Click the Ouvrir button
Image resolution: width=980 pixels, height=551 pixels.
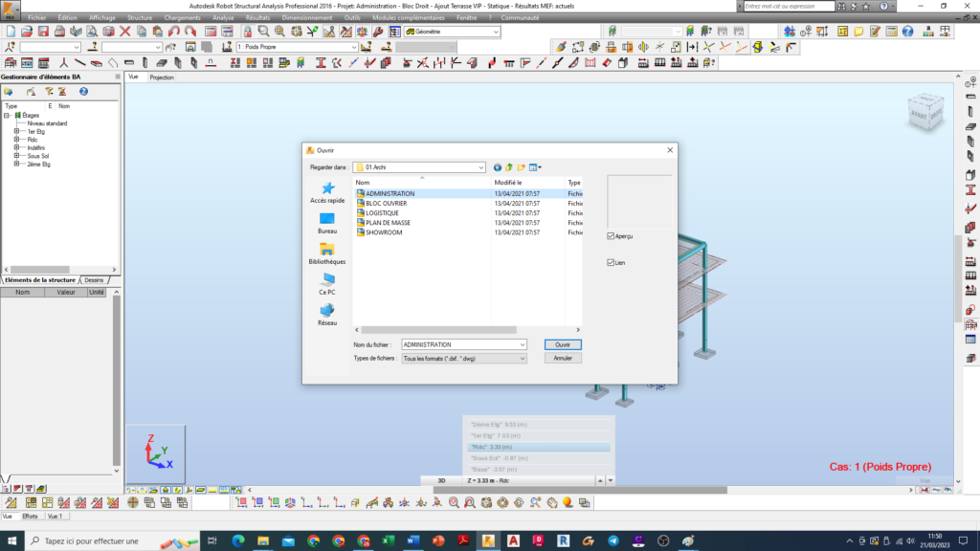[x=563, y=344]
